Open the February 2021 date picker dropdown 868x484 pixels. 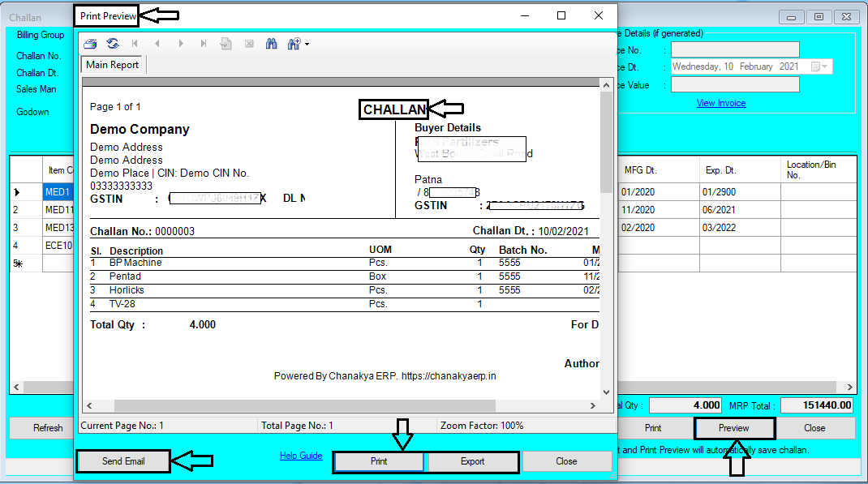pyautogui.click(x=825, y=66)
